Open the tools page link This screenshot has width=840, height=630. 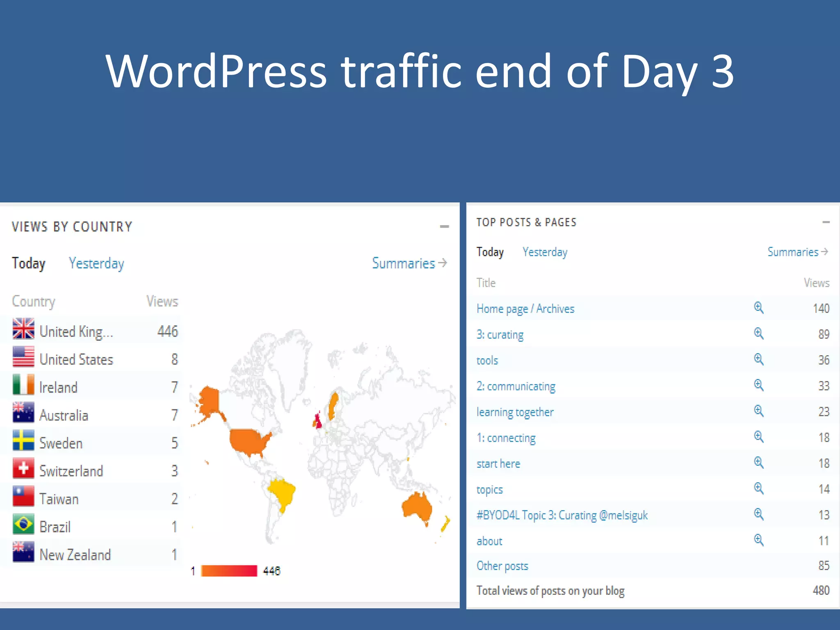(x=487, y=361)
